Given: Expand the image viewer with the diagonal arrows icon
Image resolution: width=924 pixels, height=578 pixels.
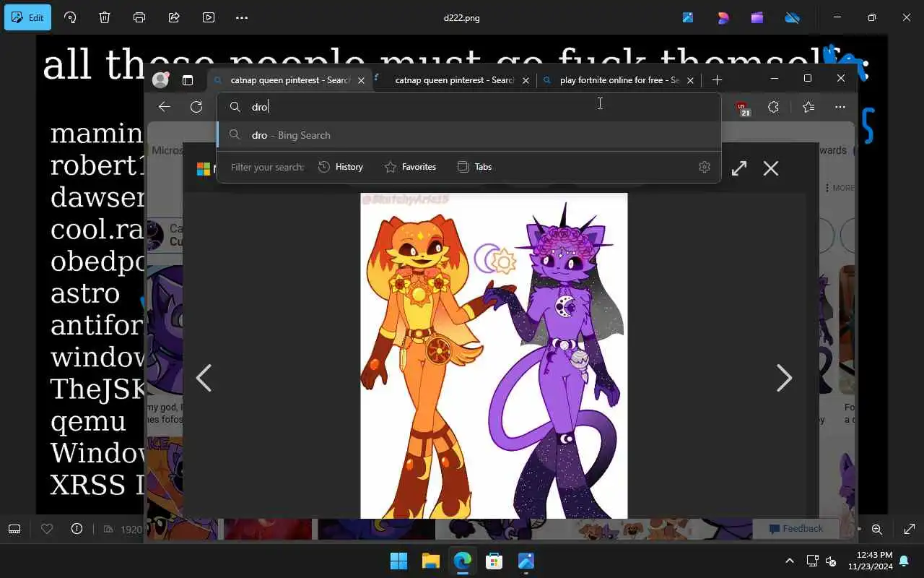Looking at the screenshot, I should click(739, 168).
